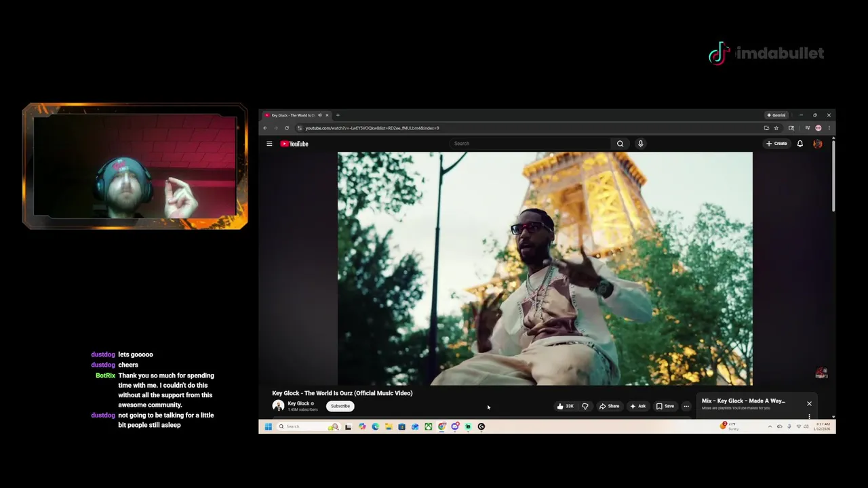Open the taskbar clock and date
The image size is (868, 488).
[x=821, y=426]
